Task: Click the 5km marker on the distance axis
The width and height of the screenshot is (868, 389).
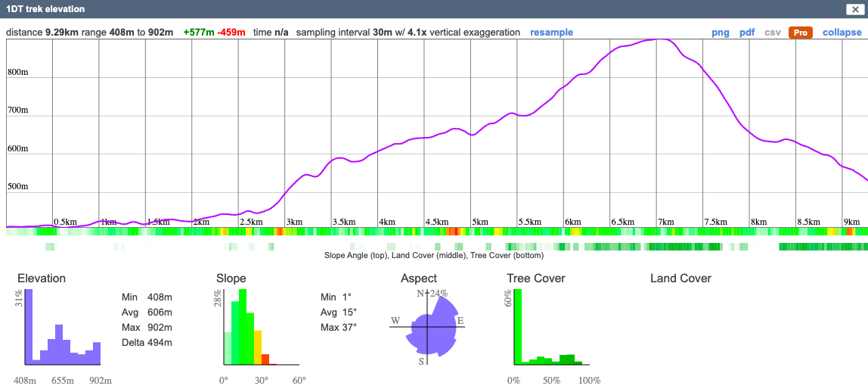Action: [479, 222]
